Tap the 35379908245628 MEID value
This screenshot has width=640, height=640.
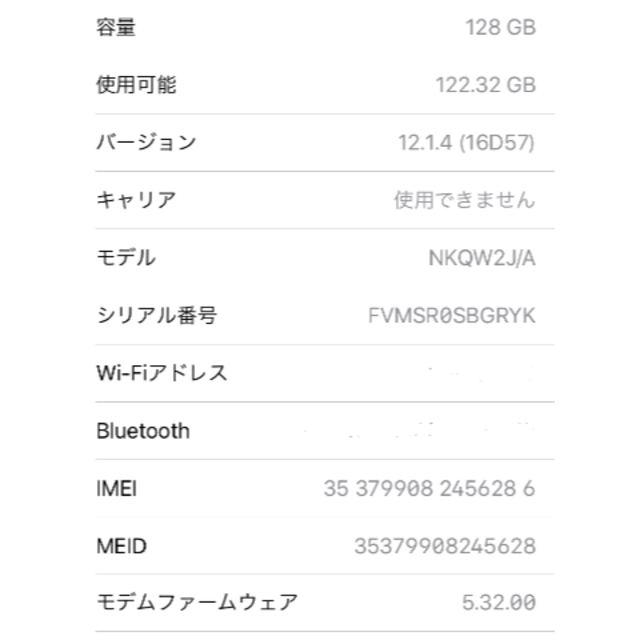445,546
